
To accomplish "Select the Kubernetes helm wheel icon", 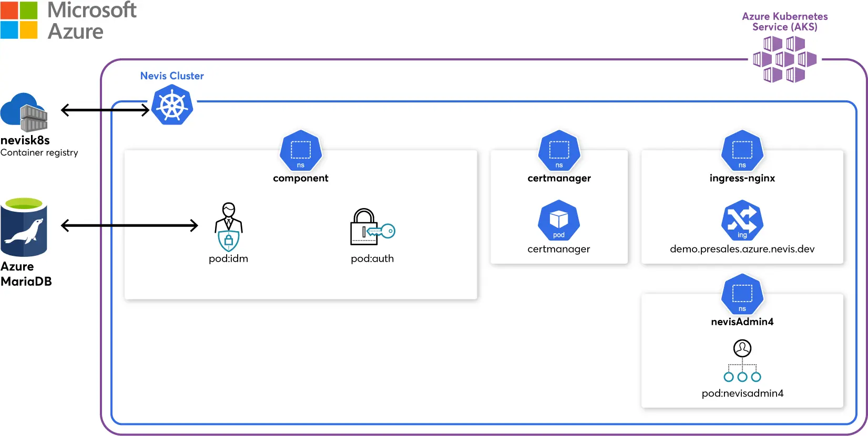I will click(x=172, y=106).
